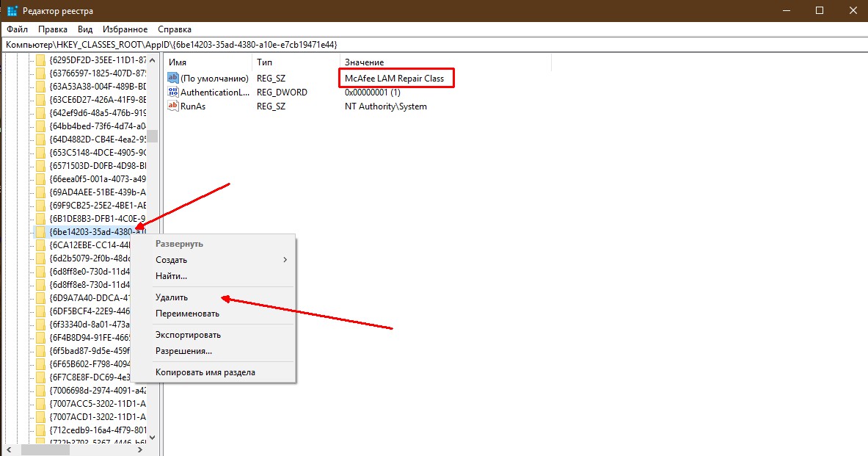Open the Файл menu
The height and width of the screenshot is (456, 868).
click(17, 29)
